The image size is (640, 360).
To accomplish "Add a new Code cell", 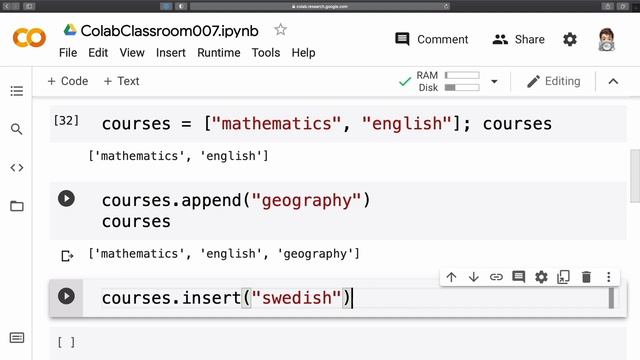I will click(x=68, y=81).
